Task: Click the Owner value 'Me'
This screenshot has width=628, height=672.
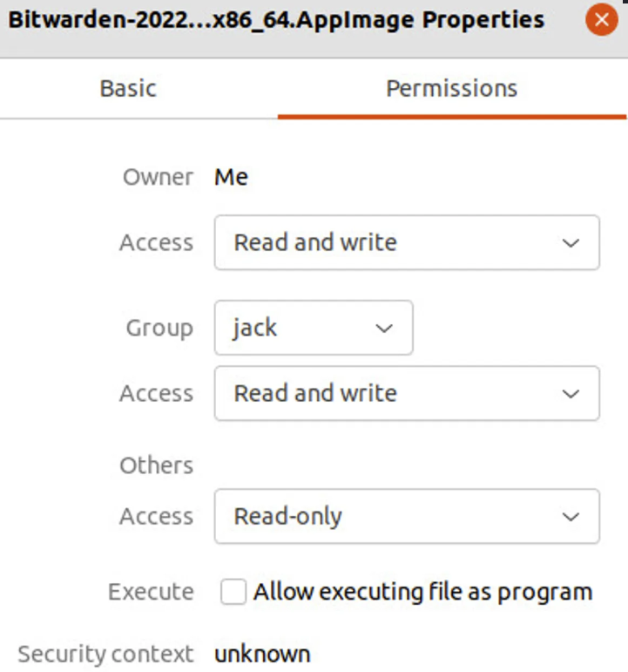Action: [231, 177]
